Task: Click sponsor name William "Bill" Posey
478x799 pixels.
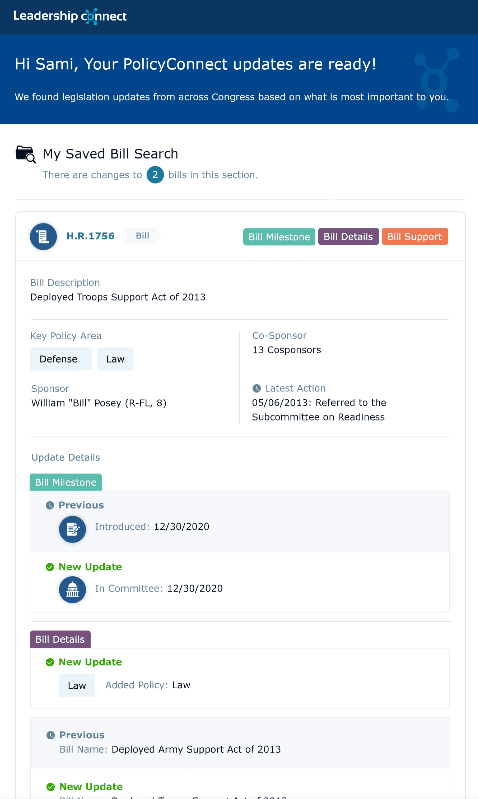Action: tap(99, 403)
